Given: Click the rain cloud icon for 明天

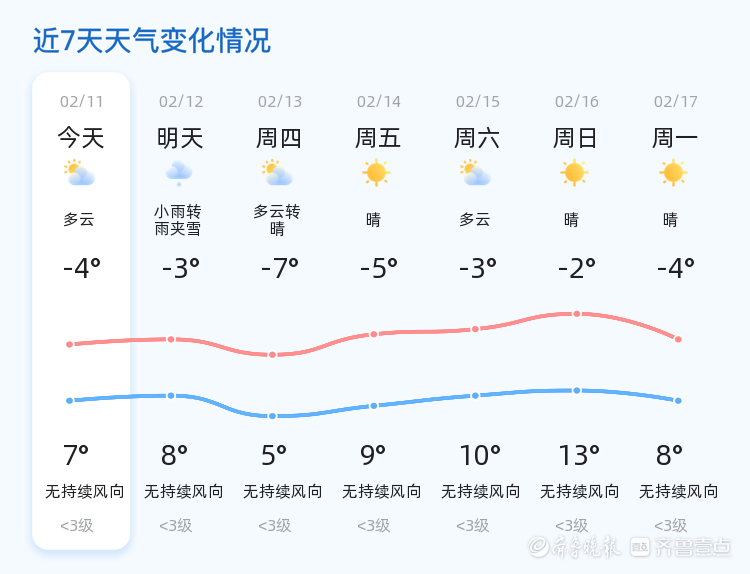Looking at the screenshot, I should tap(178, 173).
